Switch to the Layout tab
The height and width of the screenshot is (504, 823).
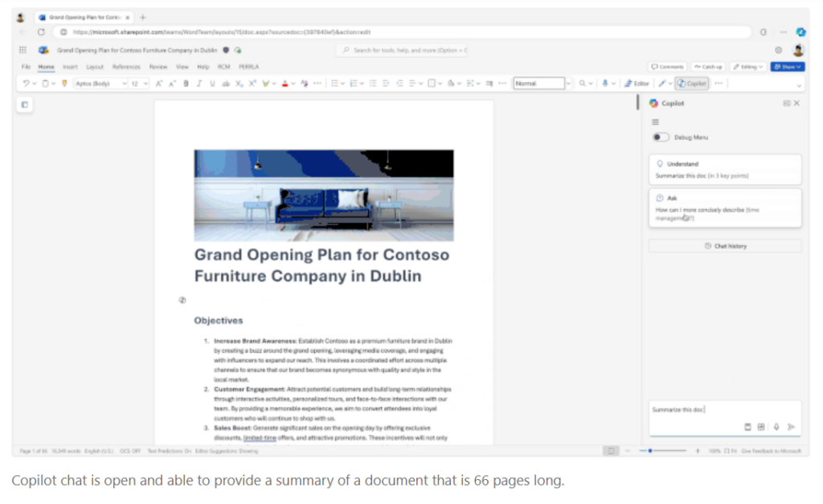click(x=95, y=67)
